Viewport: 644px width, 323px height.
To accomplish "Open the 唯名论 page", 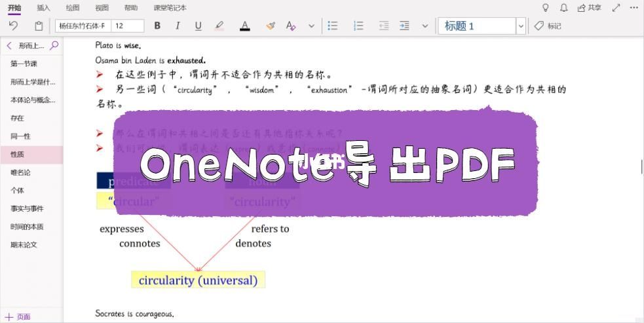I will (31, 172).
